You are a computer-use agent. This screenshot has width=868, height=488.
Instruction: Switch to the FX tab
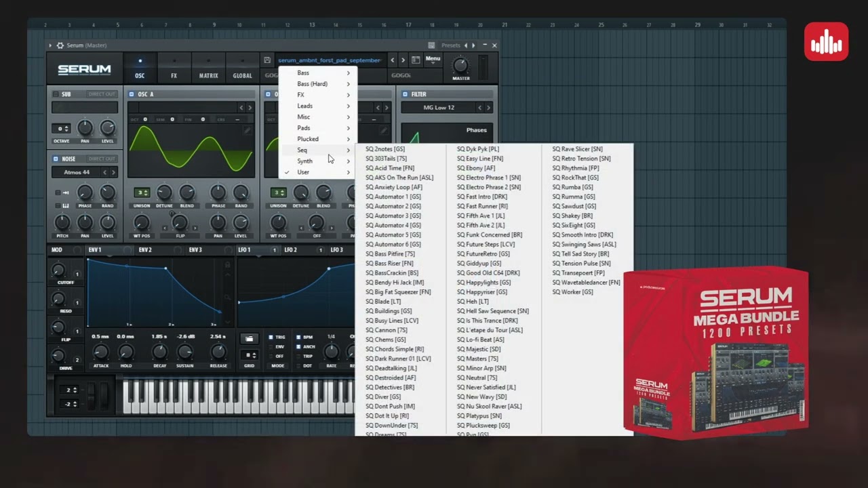click(x=174, y=69)
